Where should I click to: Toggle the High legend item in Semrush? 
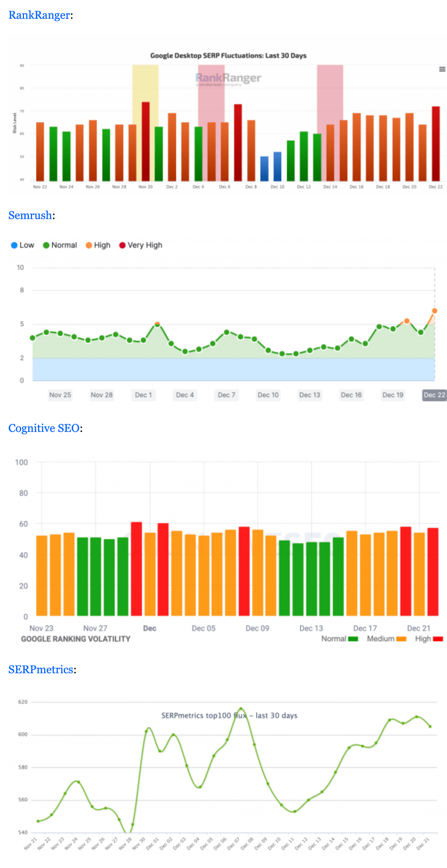click(98, 245)
